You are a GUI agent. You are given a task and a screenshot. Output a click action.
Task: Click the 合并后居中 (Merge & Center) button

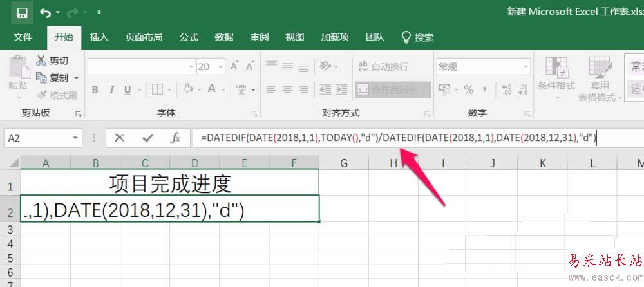pyautogui.click(x=393, y=89)
